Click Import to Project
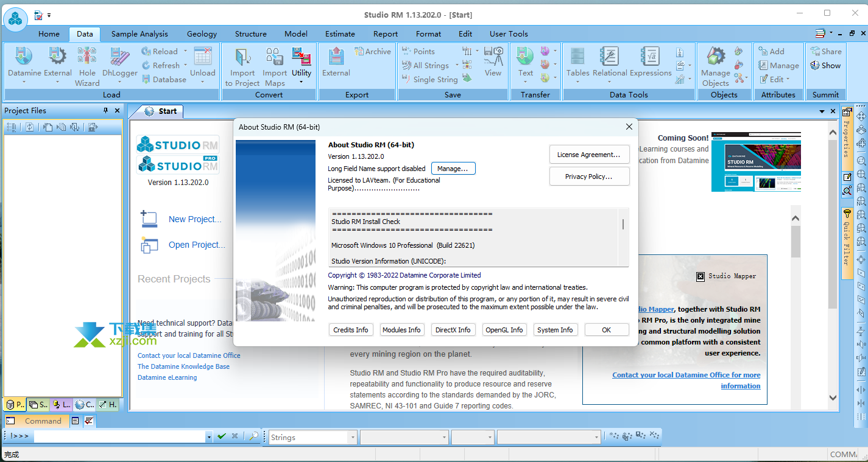The height and width of the screenshot is (462, 868). pyautogui.click(x=242, y=66)
